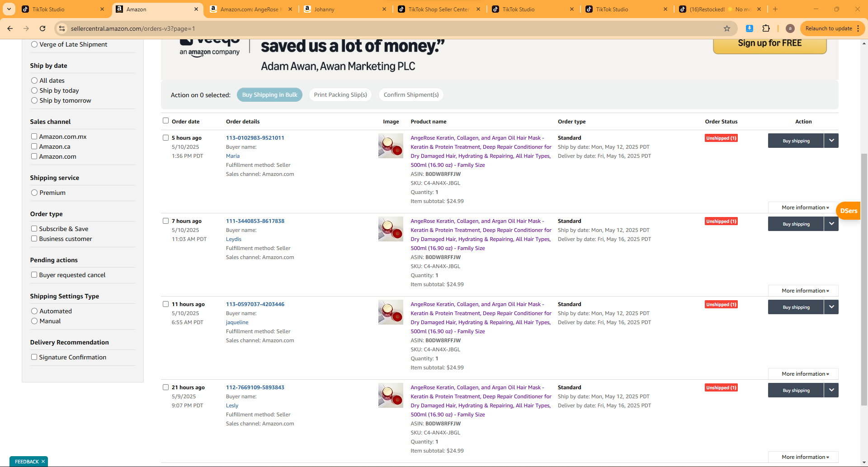Close the TikTok Shop Seller Center tab
The height and width of the screenshot is (467, 868).
[478, 9]
